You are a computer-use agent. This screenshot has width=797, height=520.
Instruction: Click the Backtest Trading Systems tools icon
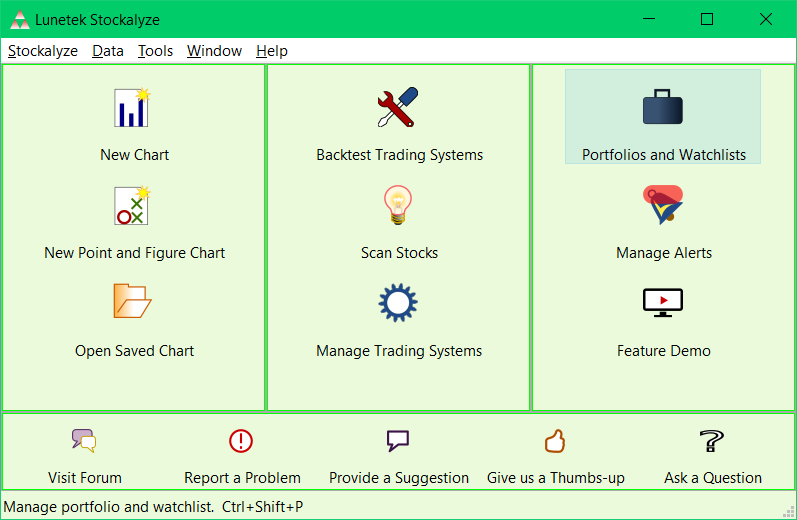coord(398,107)
